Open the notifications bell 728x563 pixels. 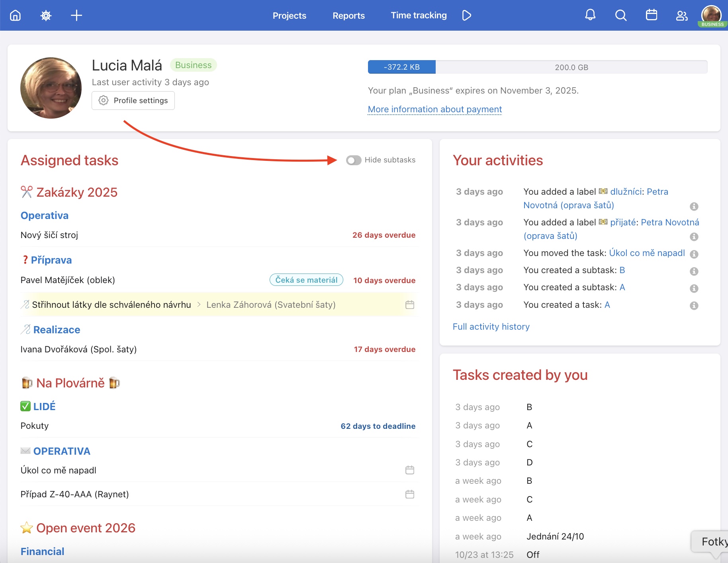590,15
